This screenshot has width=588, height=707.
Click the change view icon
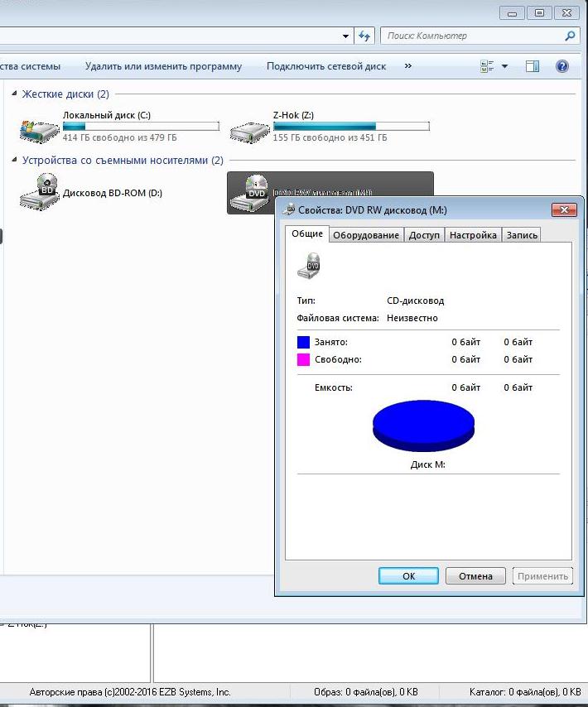click(487, 66)
